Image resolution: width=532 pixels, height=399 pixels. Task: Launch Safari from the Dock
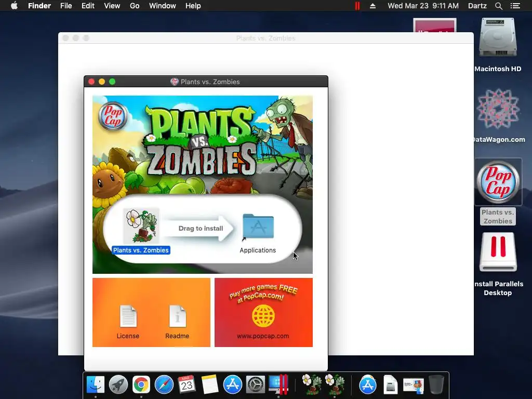click(x=164, y=385)
